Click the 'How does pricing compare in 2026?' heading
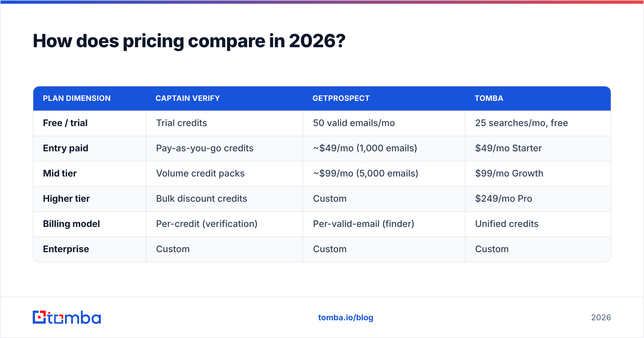Image resolution: width=644 pixels, height=338 pixels. coord(189,41)
